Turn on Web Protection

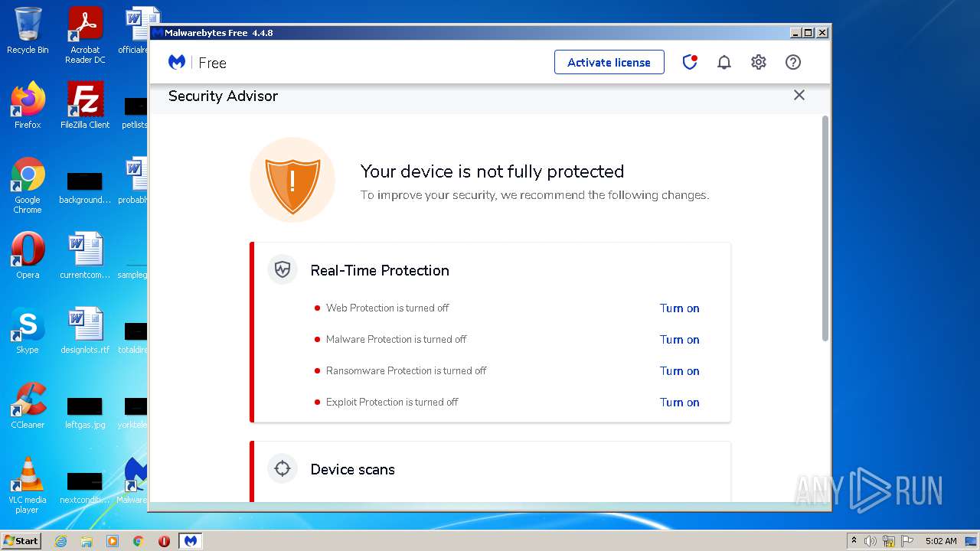point(680,308)
